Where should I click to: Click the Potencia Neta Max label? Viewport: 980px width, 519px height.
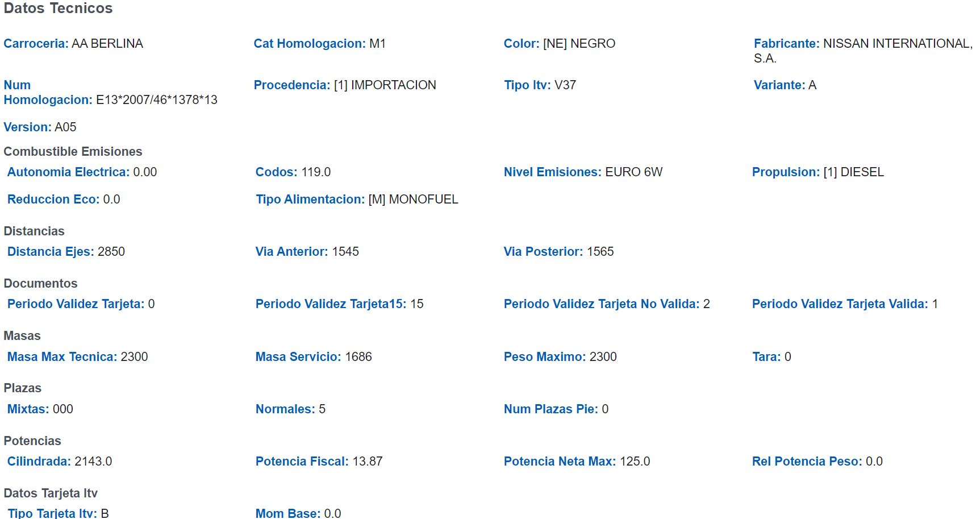560,462
